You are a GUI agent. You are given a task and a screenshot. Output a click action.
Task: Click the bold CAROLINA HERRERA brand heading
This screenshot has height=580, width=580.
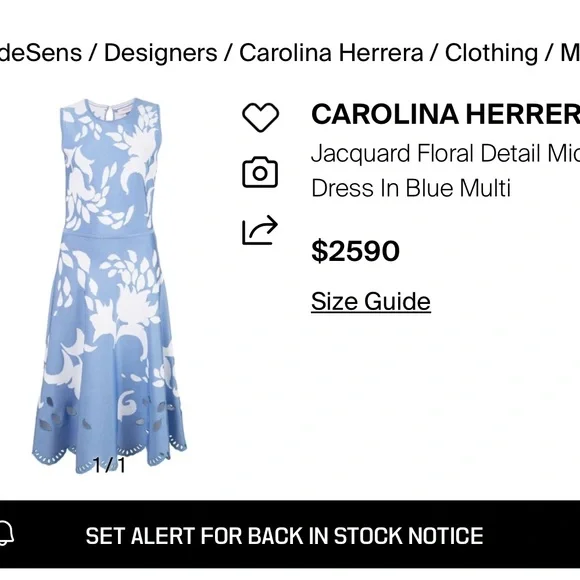[x=445, y=114]
